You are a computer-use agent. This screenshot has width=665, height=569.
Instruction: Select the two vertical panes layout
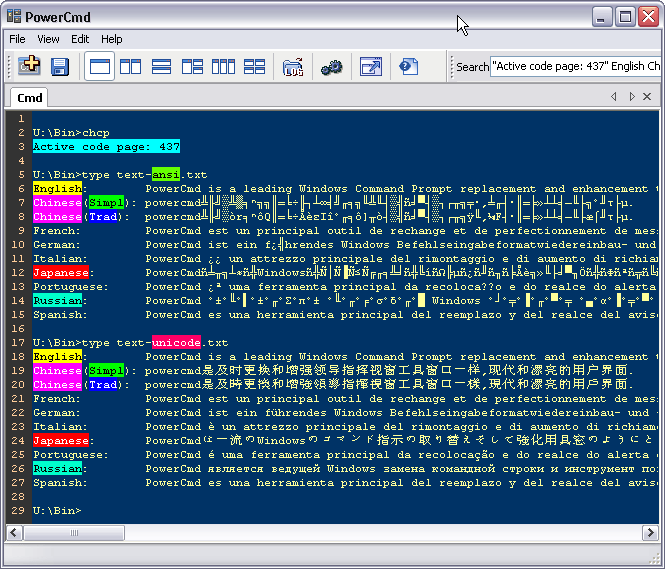130,67
